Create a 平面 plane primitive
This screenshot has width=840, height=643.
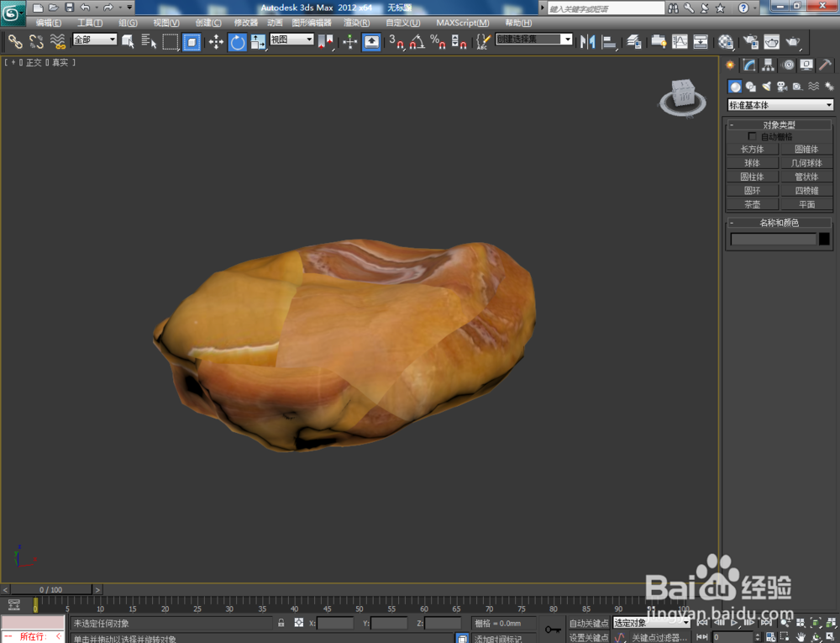[806, 204]
